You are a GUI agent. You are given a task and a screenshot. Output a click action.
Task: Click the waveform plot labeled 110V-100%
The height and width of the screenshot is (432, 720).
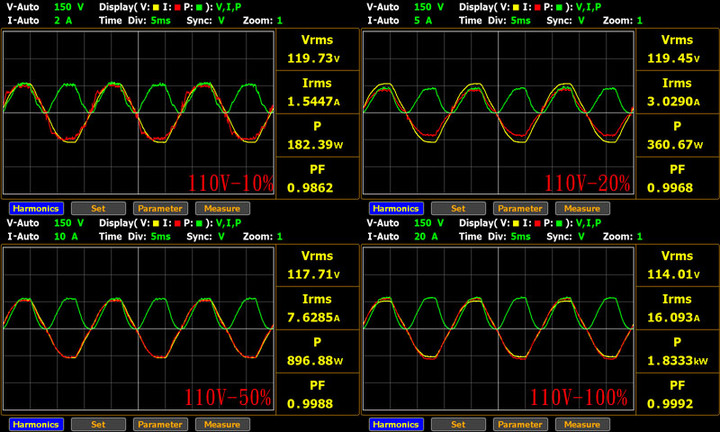[x=498, y=328]
